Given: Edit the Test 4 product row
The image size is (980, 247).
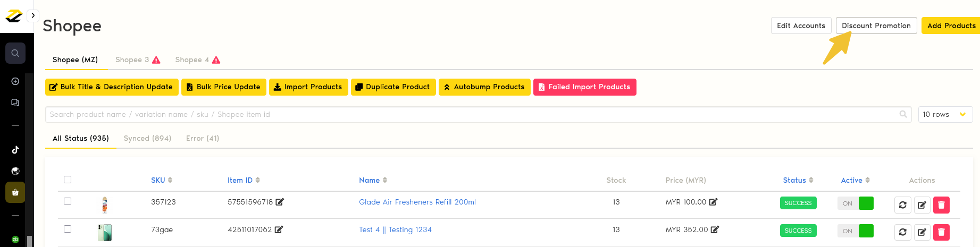Looking at the screenshot, I should (x=922, y=232).
